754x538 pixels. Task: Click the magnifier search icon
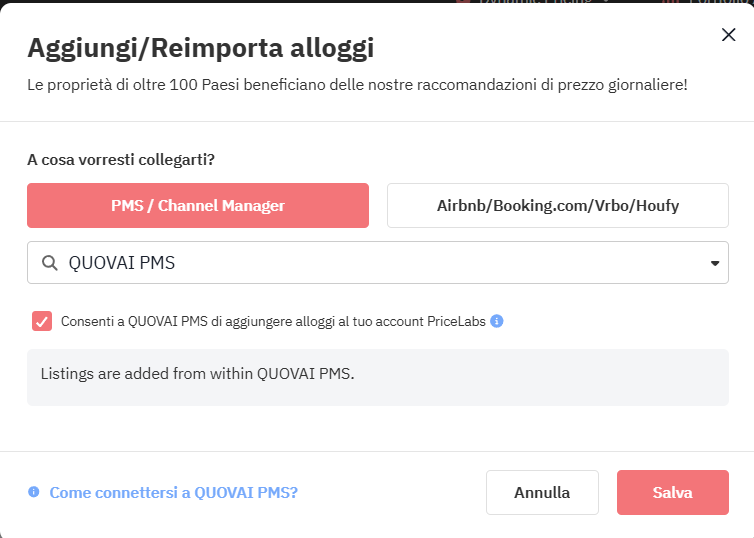coord(49,263)
